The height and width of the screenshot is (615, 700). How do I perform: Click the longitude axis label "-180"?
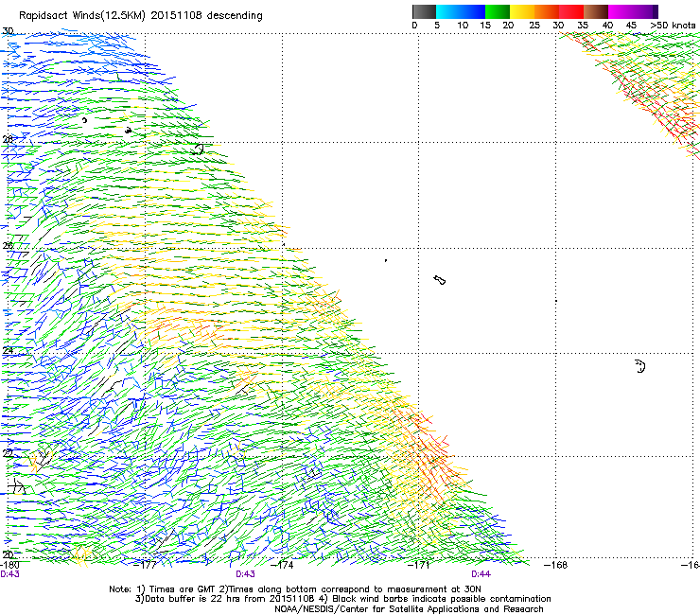click(9, 565)
